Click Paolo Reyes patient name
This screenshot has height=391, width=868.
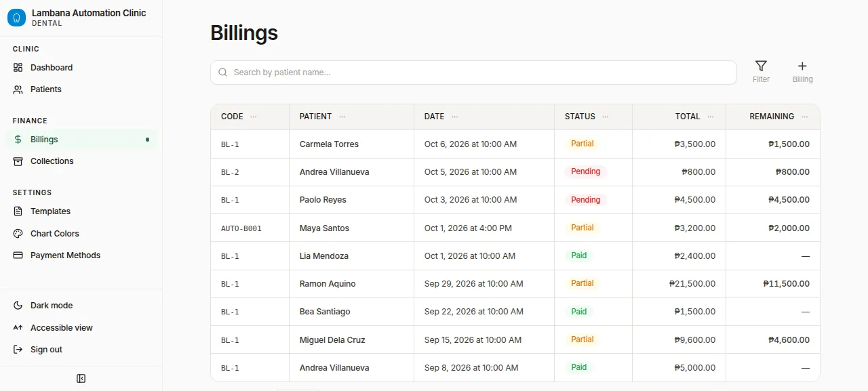pyautogui.click(x=323, y=200)
